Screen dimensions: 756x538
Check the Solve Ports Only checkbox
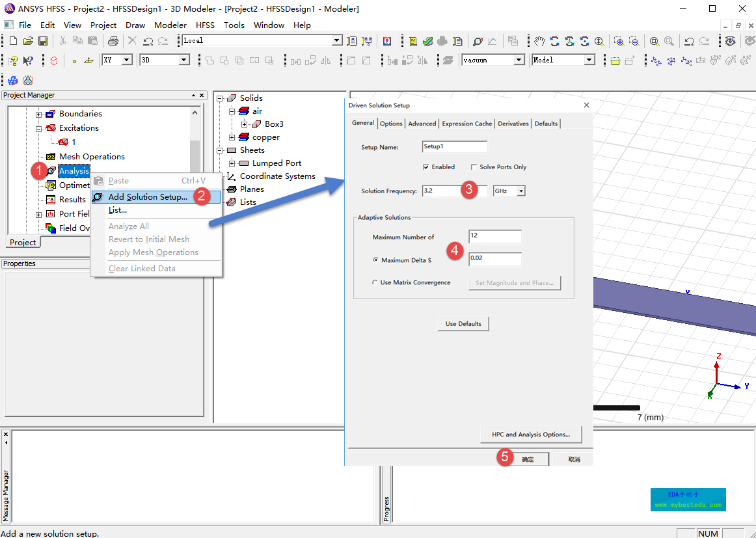coord(474,167)
